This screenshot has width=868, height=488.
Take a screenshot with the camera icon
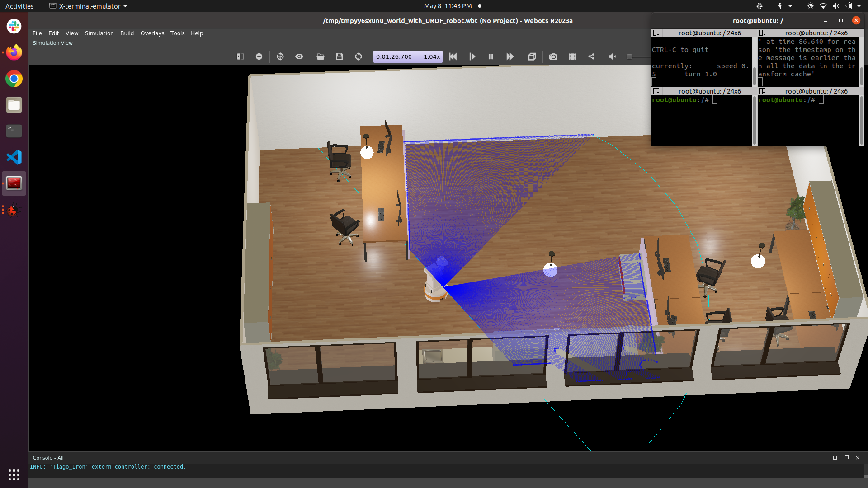point(553,56)
